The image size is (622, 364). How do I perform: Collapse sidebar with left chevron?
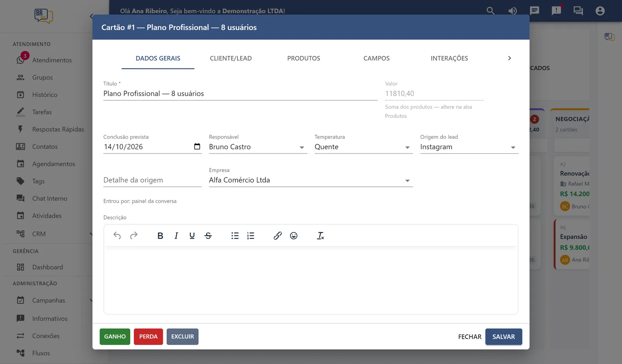pyautogui.click(x=91, y=16)
